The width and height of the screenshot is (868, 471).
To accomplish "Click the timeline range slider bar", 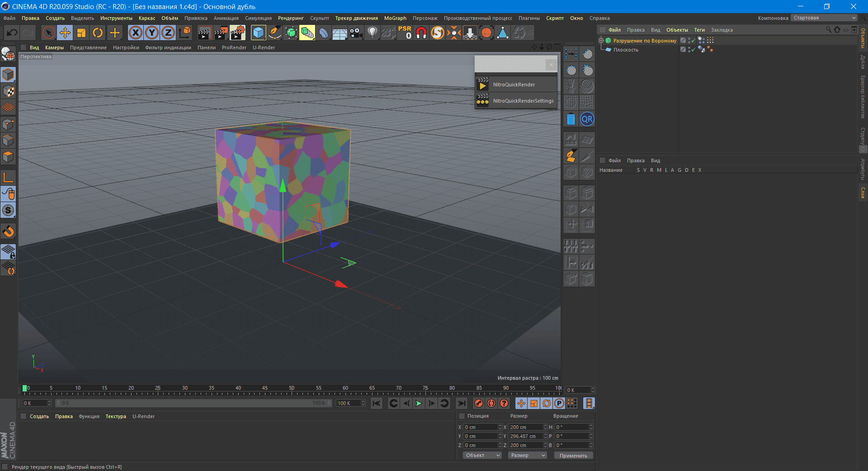I will pos(194,403).
